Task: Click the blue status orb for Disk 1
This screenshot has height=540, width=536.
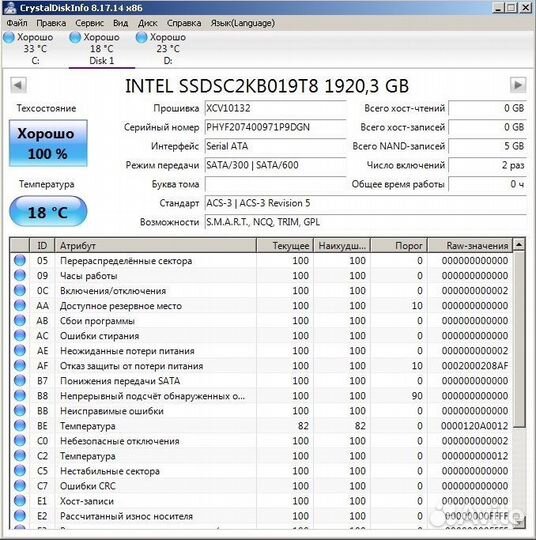Action: click(75, 37)
